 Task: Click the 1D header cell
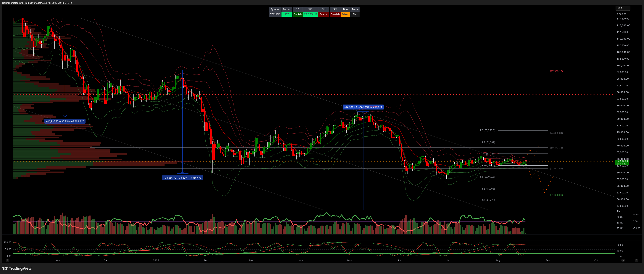click(297, 9)
